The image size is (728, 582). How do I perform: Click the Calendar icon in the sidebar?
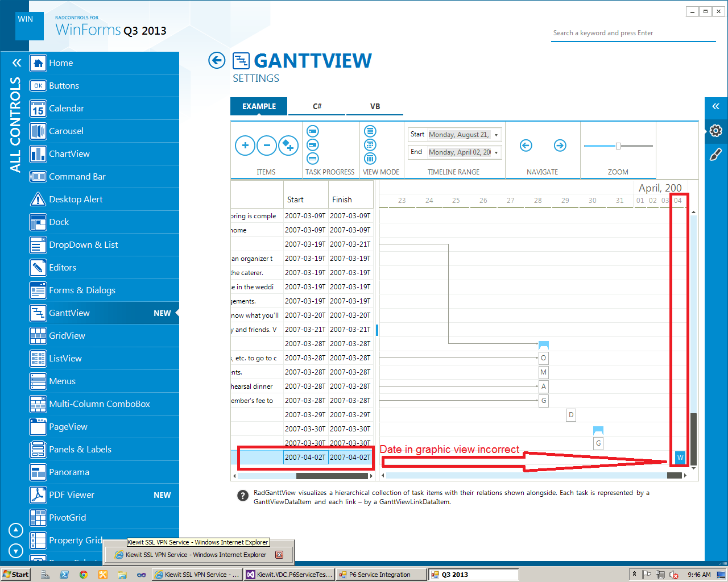tap(38, 109)
